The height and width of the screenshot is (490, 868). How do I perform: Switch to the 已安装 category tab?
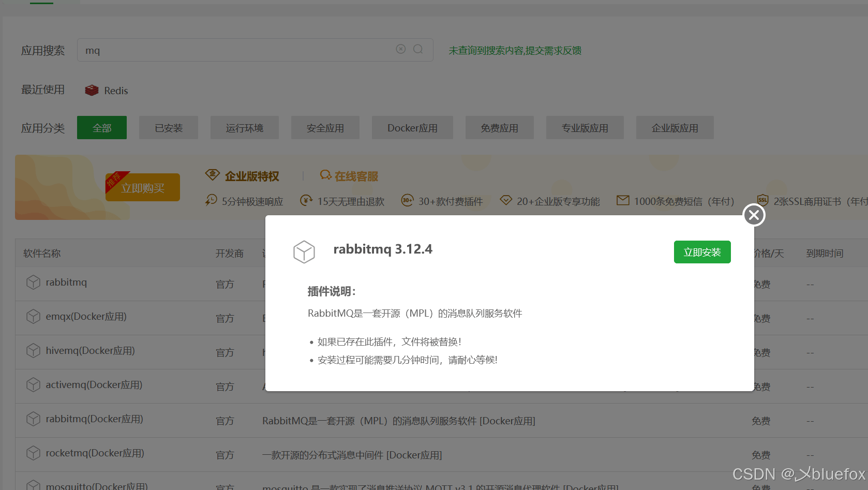[x=169, y=128]
